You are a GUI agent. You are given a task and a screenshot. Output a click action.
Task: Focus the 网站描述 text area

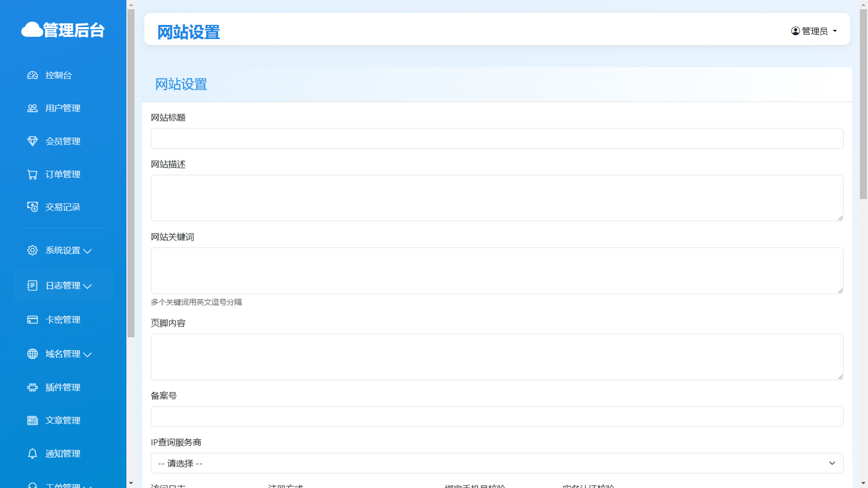tap(496, 198)
